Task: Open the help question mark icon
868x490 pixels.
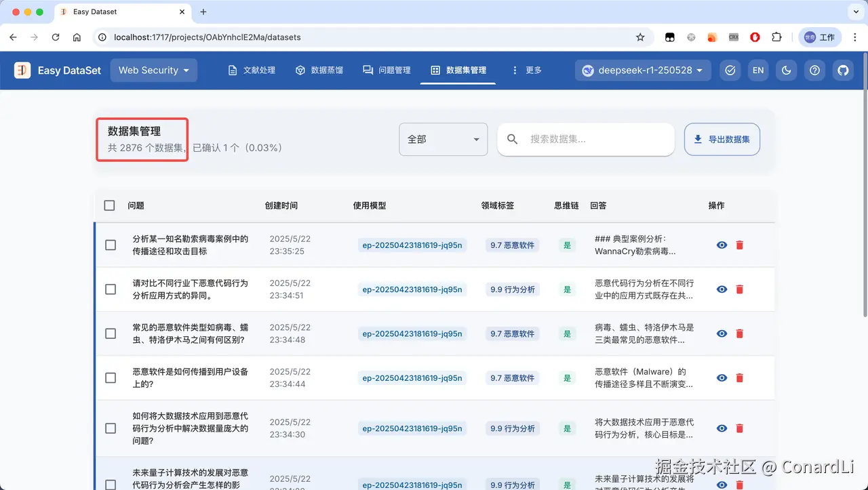Action: (x=815, y=70)
